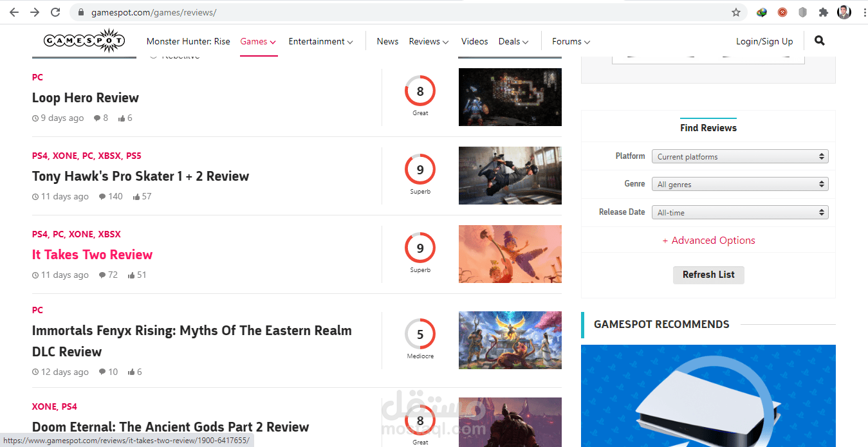
Task: Bookmark this page with the star icon
Action: click(736, 12)
